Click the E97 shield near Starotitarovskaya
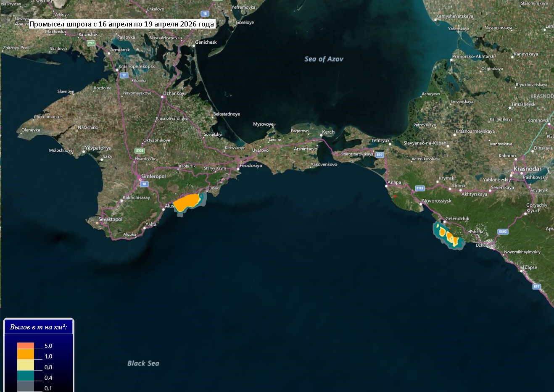The width and height of the screenshot is (554, 392). [380, 155]
